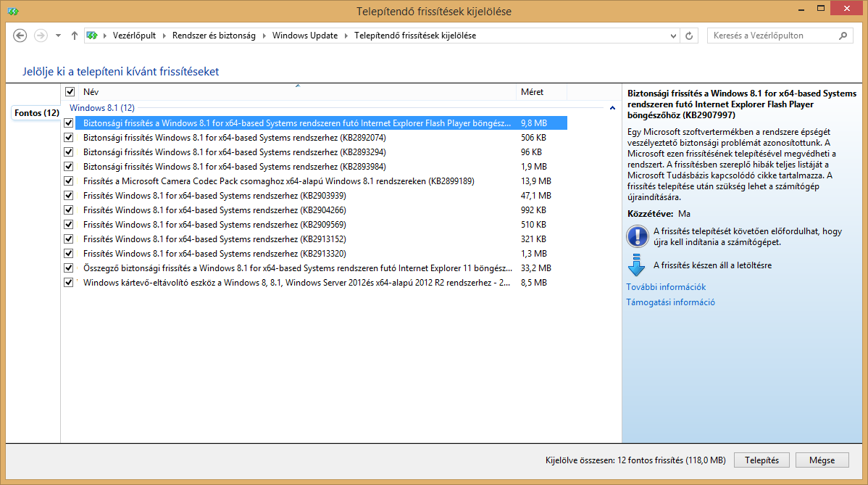Close the update selection window
Screen dimensions: 868x485
point(847,8)
